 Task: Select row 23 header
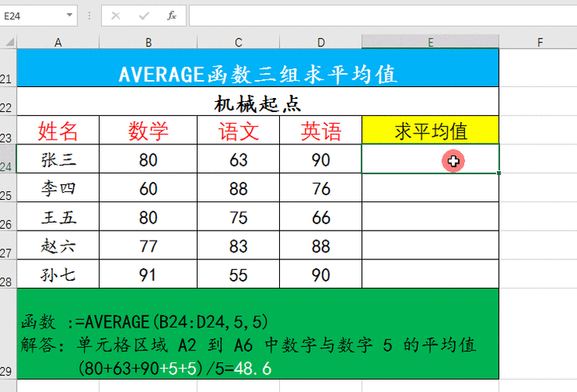8,130
